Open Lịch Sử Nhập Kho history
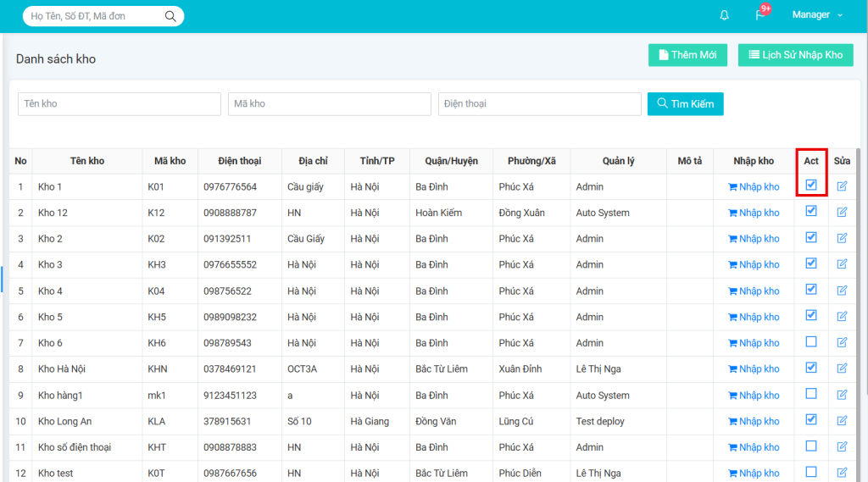 (795, 55)
